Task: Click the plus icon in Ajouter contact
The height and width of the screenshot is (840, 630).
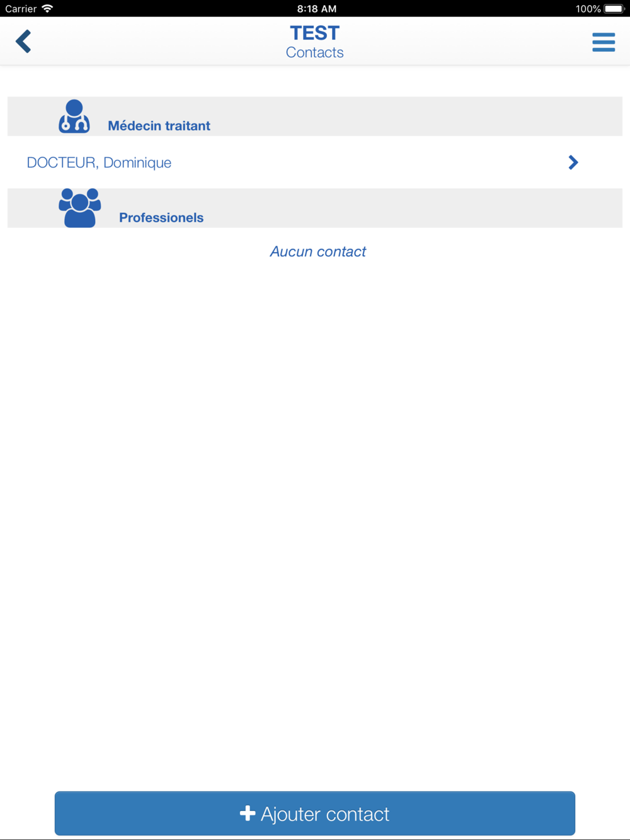Action: click(x=248, y=814)
